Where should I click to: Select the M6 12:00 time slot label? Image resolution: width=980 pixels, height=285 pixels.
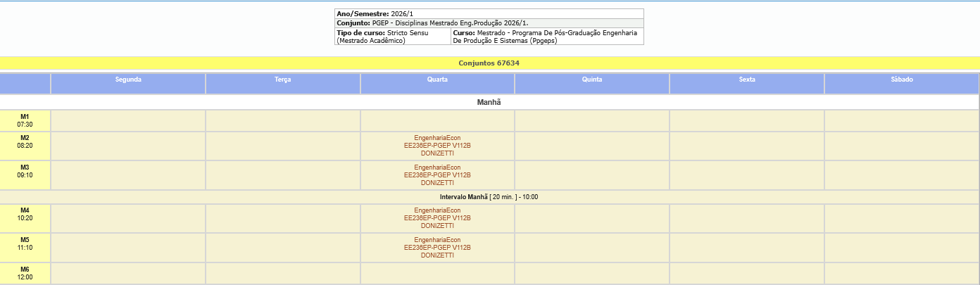point(25,274)
